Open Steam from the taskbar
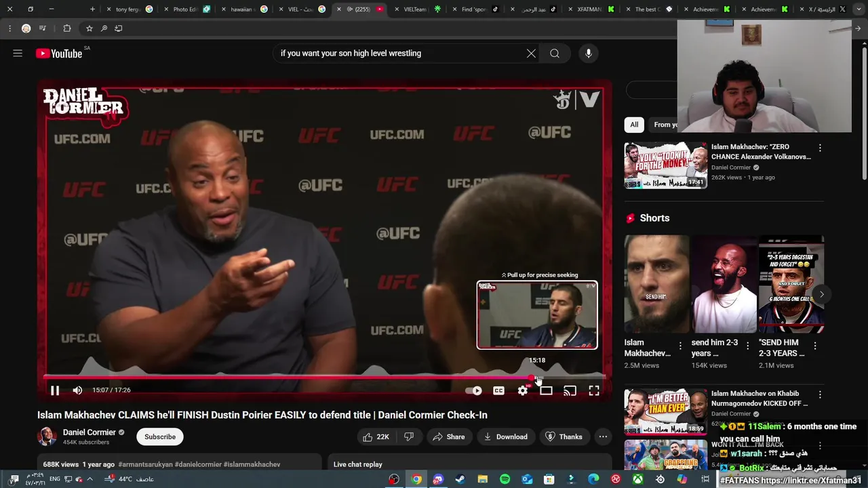This screenshot has height=488, width=868. point(460,479)
